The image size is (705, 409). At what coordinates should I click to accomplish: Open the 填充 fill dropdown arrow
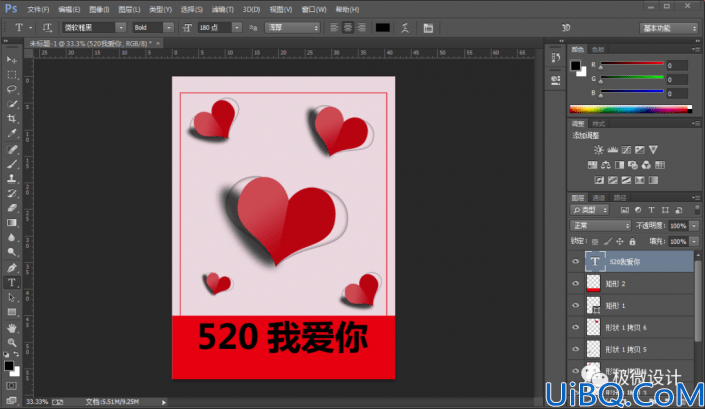click(694, 242)
